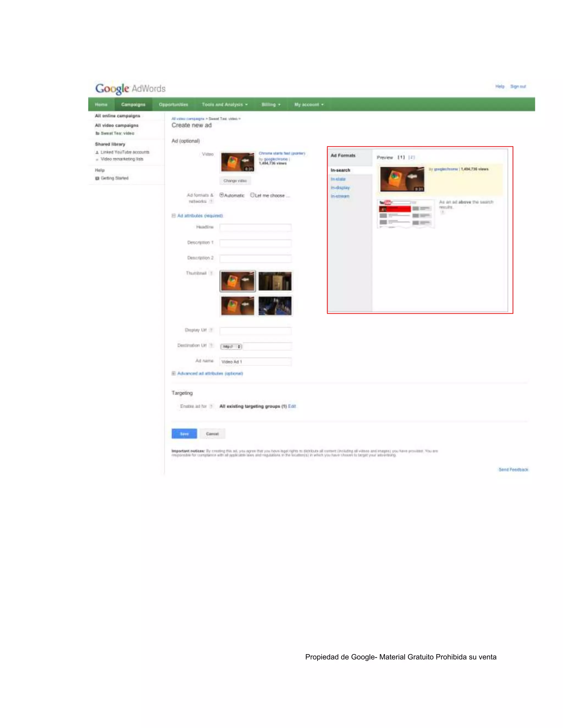Click googlechrome link in the preview panel
The width and height of the screenshot is (563, 728).
pos(446,169)
